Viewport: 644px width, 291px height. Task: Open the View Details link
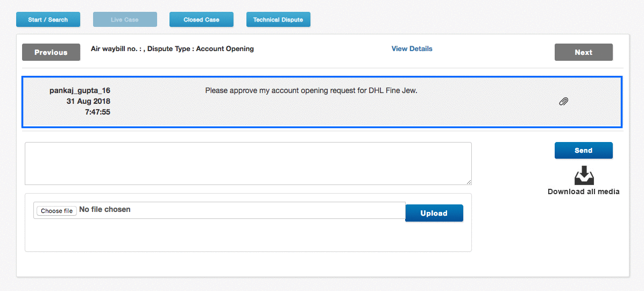pyautogui.click(x=412, y=49)
